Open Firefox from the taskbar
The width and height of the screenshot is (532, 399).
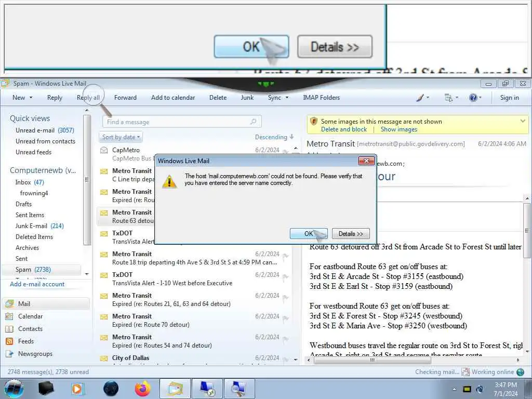[143, 389]
